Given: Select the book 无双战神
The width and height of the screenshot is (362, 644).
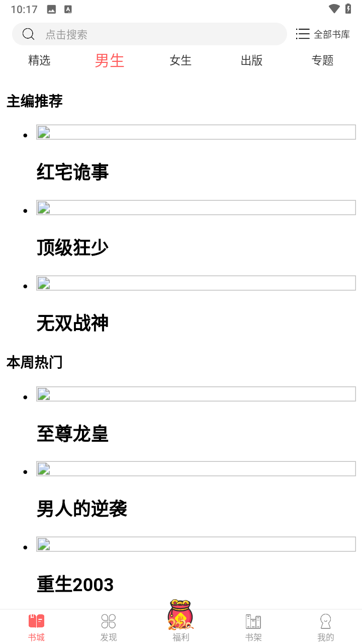Looking at the screenshot, I should tap(73, 323).
